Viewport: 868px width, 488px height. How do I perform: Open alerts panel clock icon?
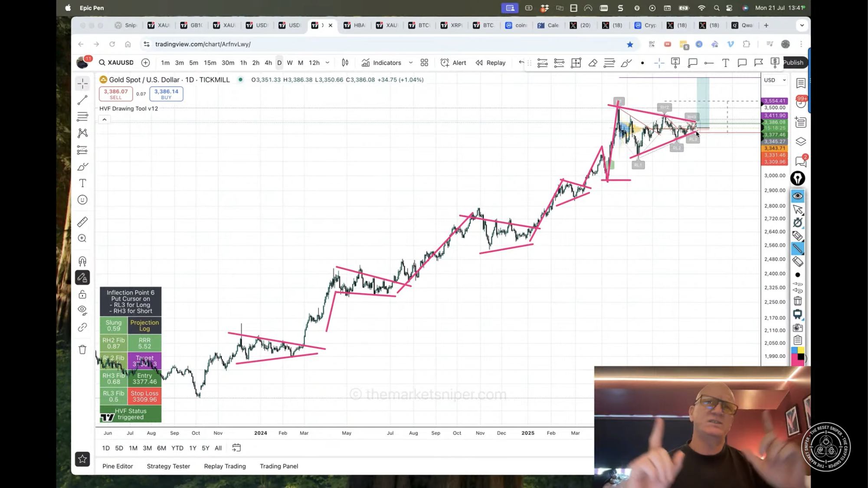pos(801,103)
